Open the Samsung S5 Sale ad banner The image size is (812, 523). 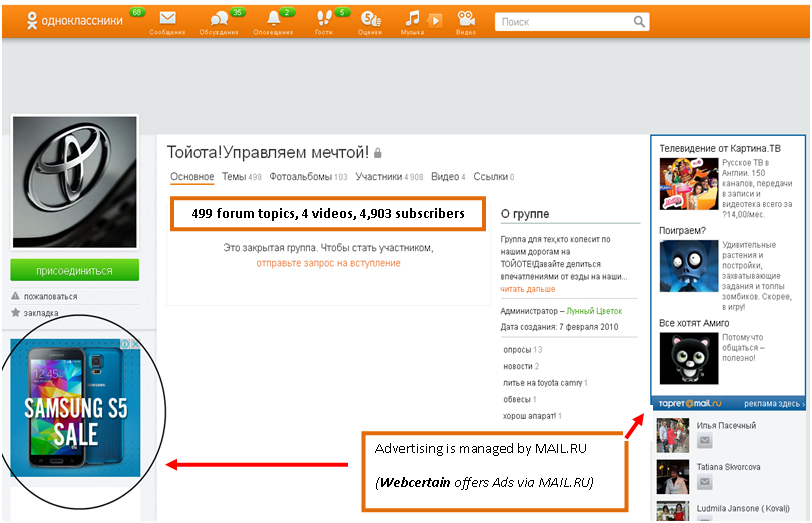(x=76, y=407)
